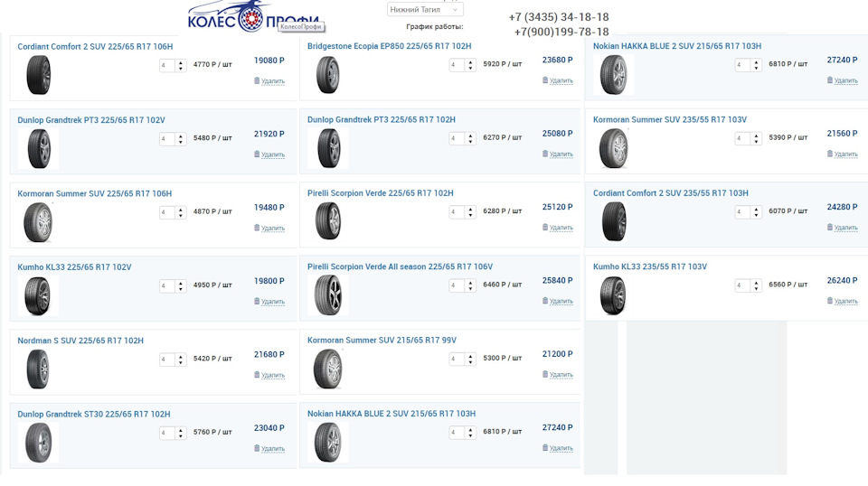The width and height of the screenshot is (868, 486).
Task: Click quantity stepper arrows for Cordiant Comfort 2 SUV 225/65
Action: (181, 65)
